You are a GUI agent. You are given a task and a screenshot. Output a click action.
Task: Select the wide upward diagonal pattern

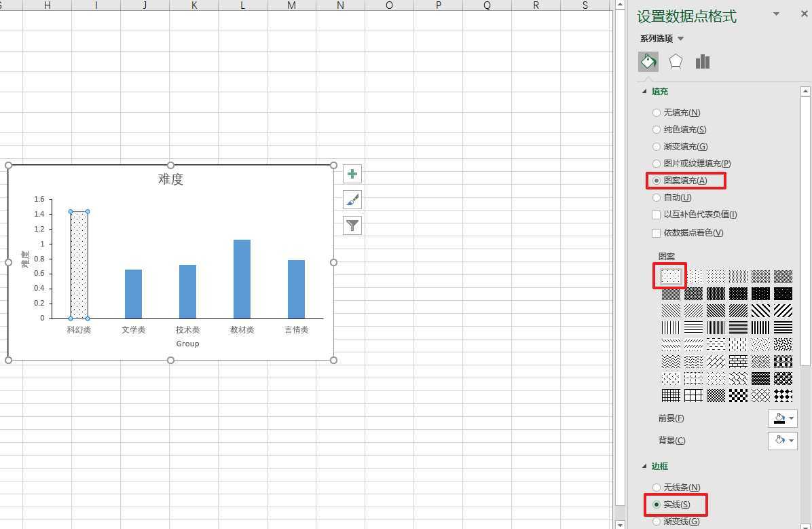point(783,311)
